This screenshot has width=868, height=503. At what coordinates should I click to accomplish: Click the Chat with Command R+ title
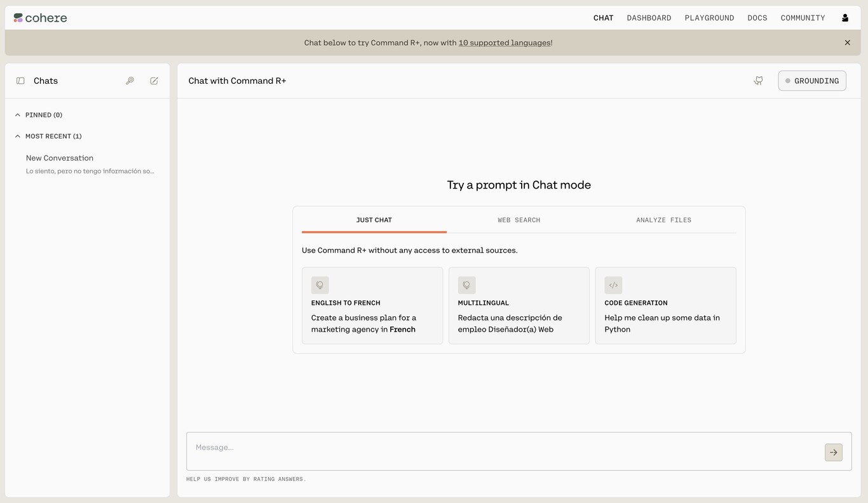point(237,81)
